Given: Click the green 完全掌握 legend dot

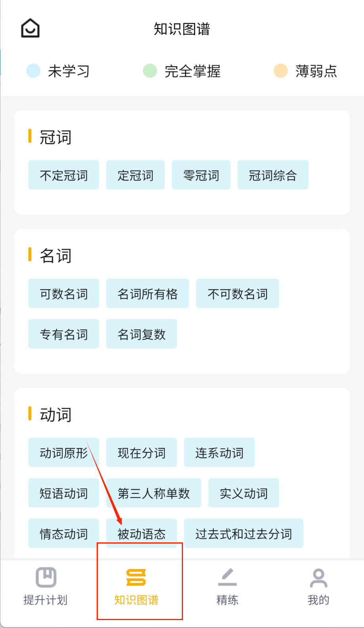Looking at the screenshot, I should point(150,71).
